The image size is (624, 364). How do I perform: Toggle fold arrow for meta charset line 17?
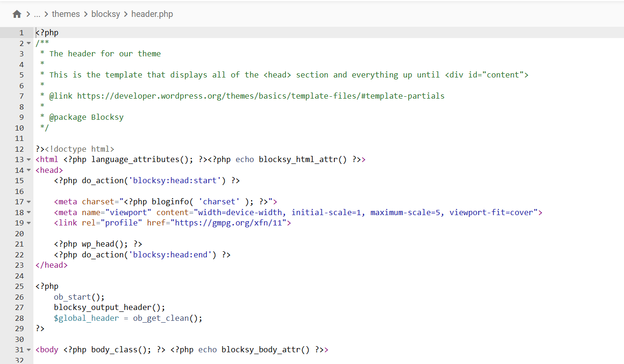click(29, 202)
